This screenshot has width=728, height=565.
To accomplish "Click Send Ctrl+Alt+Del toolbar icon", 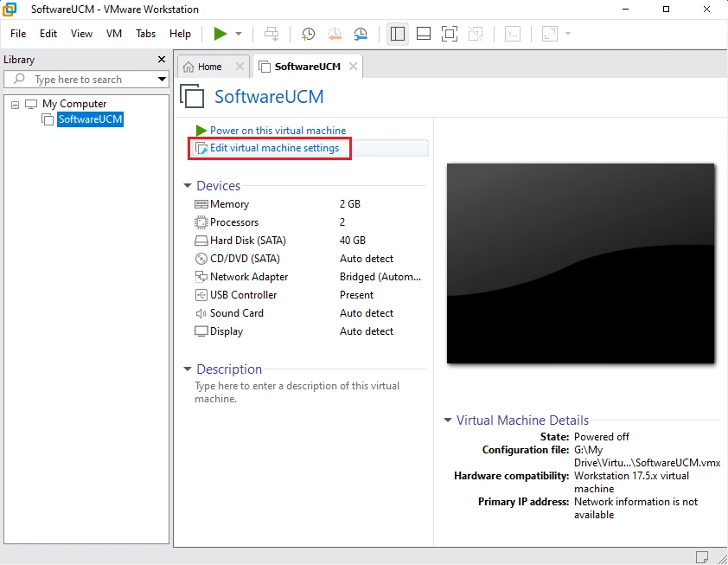I will [271, 34].
